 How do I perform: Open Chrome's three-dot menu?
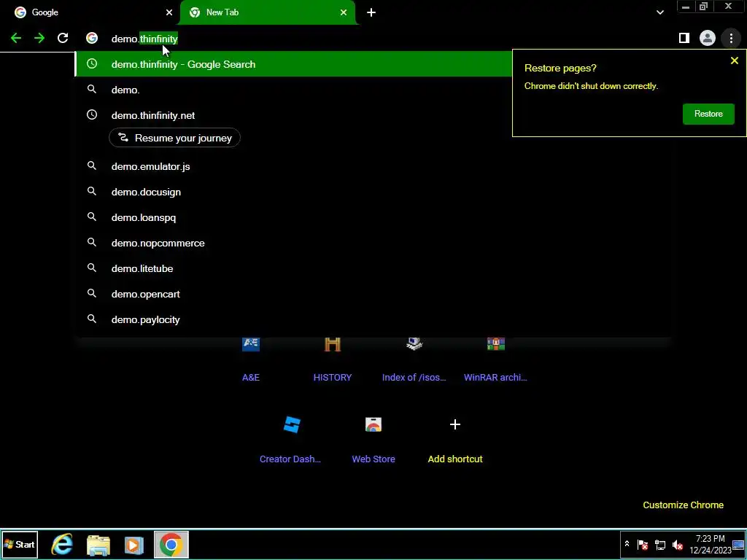731,38
